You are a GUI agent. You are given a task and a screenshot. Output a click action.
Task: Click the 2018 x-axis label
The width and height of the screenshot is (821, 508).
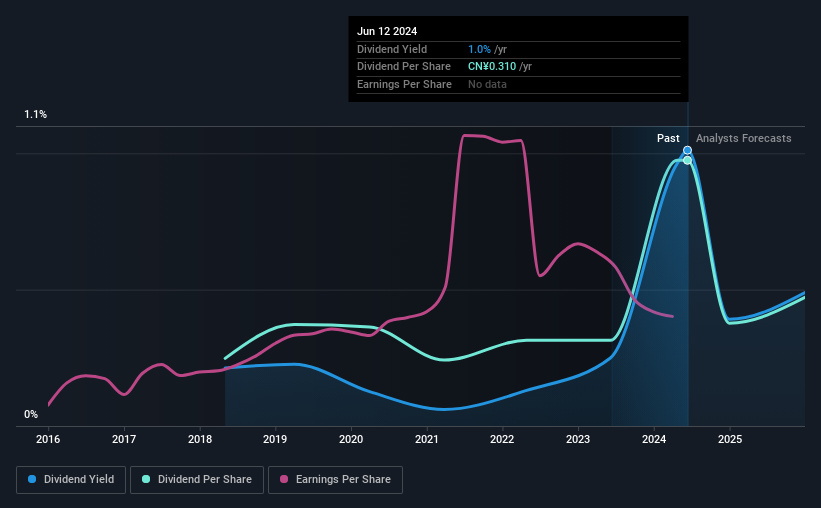200,439
